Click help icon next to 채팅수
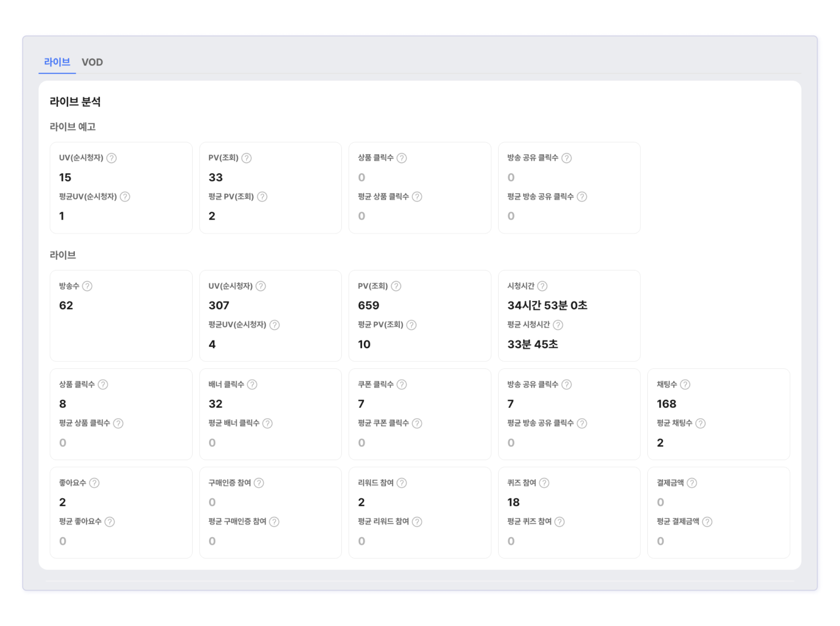Viewport: 840px width, 626px height. [685, 385]
